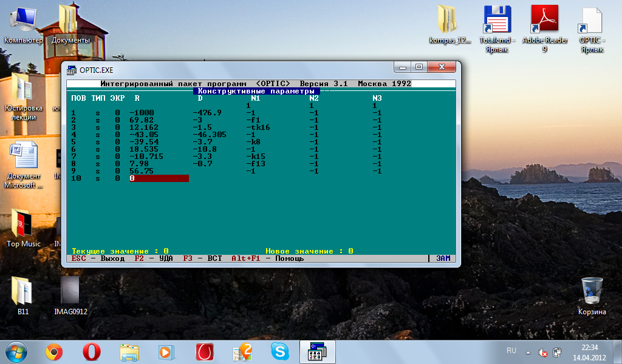
Task: Click the Новое значение : 0 status
Action: point(309,251)
